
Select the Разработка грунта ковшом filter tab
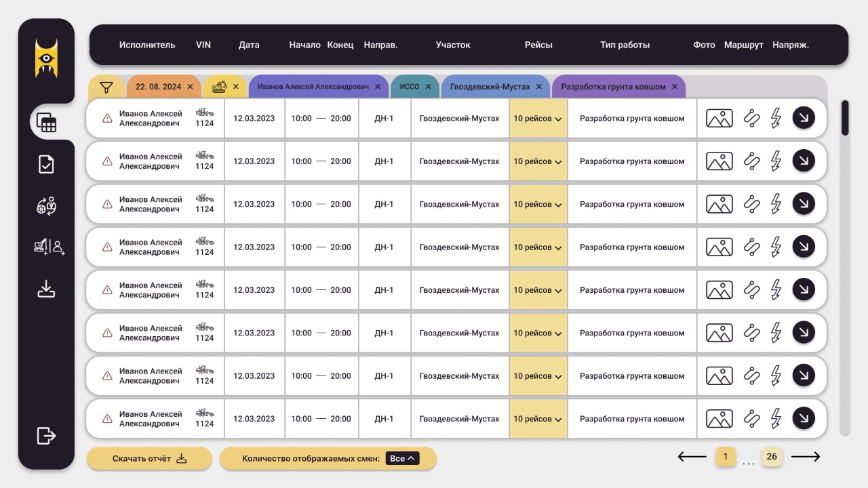(619, 87)
